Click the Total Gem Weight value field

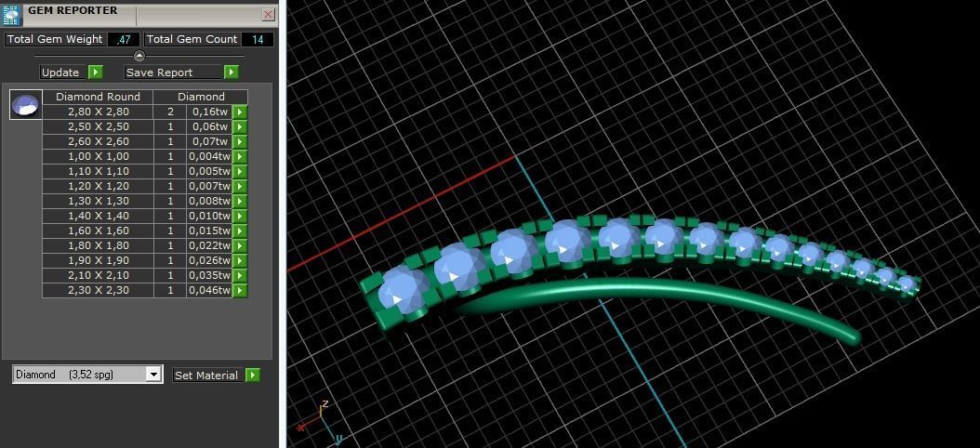click(123, 39)
